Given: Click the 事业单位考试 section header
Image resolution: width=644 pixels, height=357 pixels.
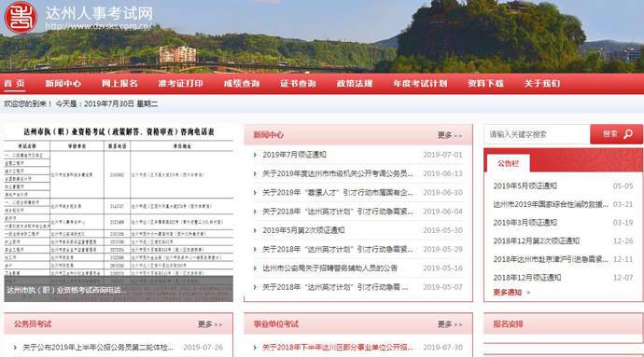Looking at the screenshot, I should click(x=276, y=324).
